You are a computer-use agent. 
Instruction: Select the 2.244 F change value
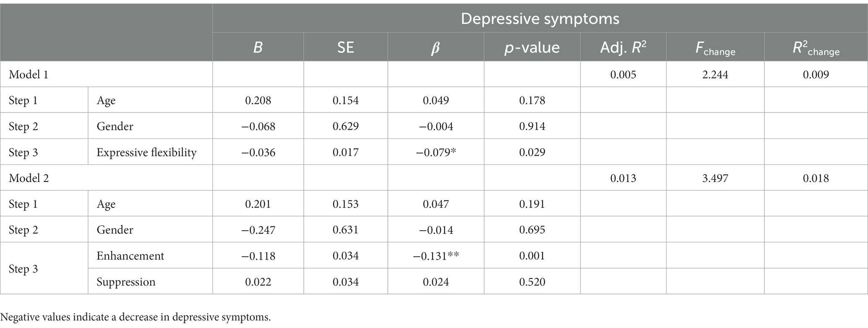[x=715, y=75]
